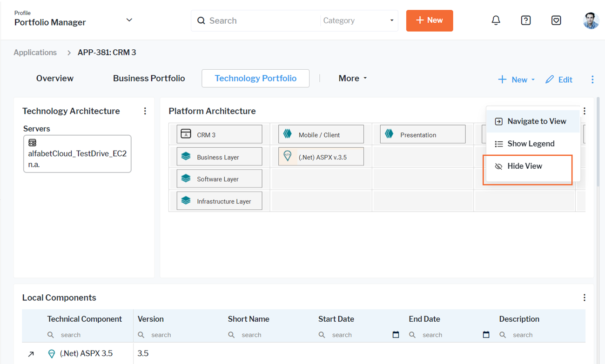Open the user profile avatar
Image resolution: width=605 pixels, height=364 pixels.
(591, 20)
